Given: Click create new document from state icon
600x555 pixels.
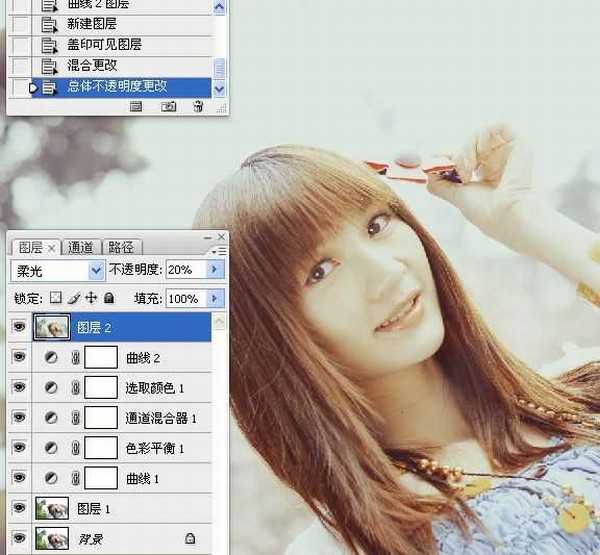Looking at the screenshot, I should pos(137,106).
